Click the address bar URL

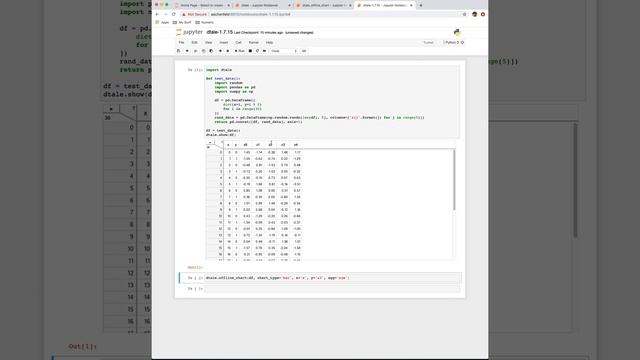250,14
